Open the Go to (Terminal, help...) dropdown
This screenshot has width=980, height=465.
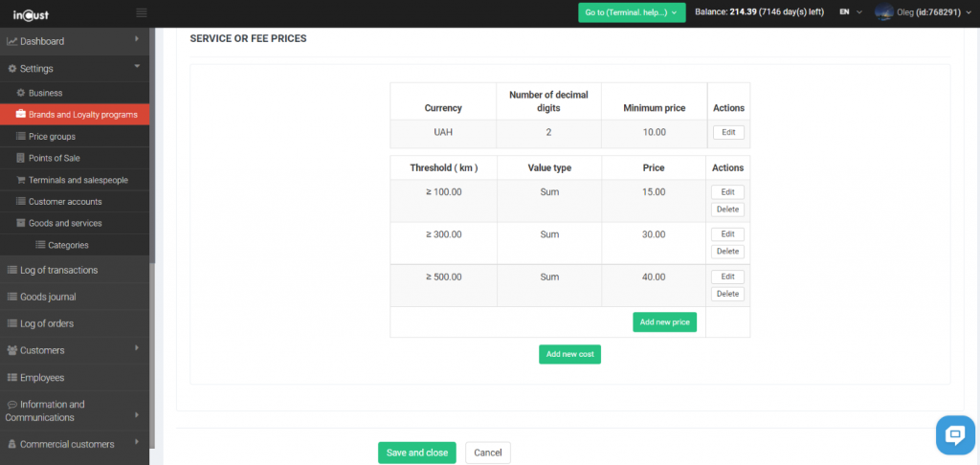click(x=632, y=12)
